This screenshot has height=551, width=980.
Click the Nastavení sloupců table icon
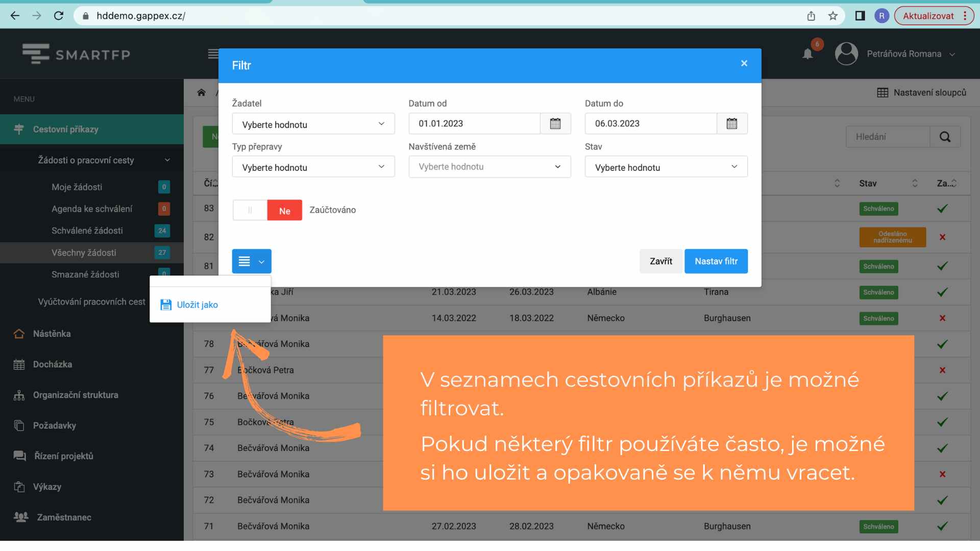(x=883, y=92)
